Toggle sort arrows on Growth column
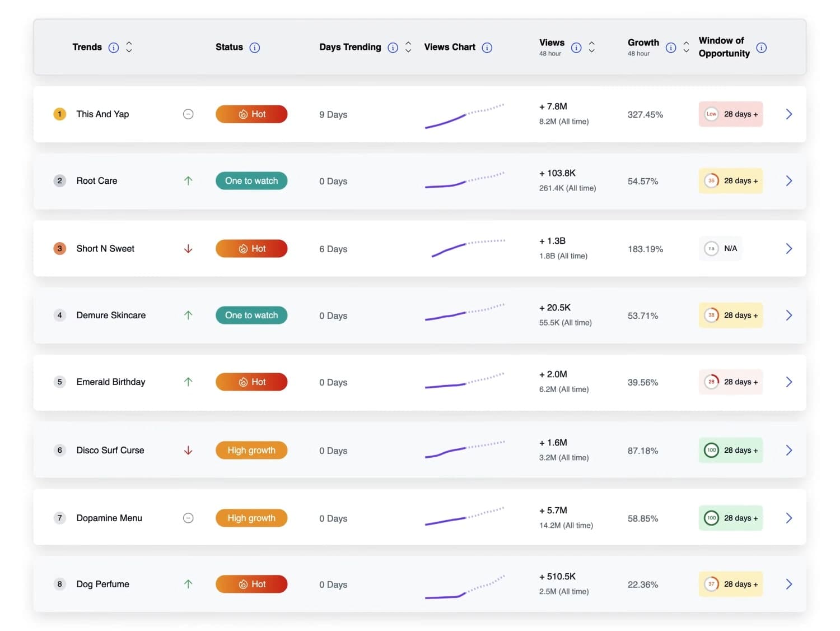Viewport: 840px width, 631px height. point(686,47)
